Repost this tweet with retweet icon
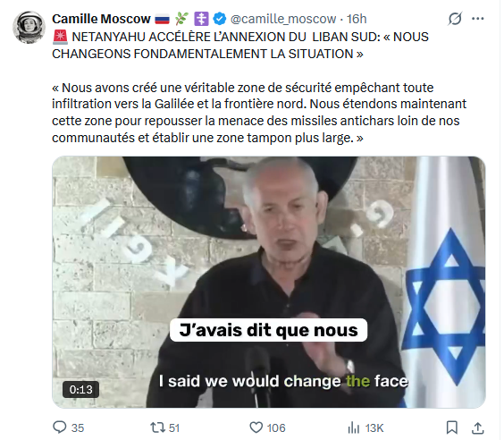Screen dimensions: 504x440 [157, 427]
